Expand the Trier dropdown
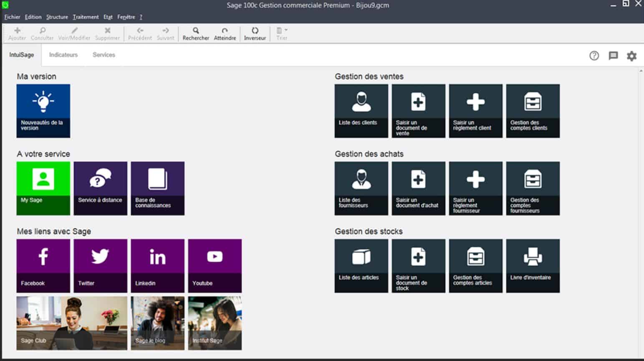Viewport: 644px width, 361px height. coord(282,33)
